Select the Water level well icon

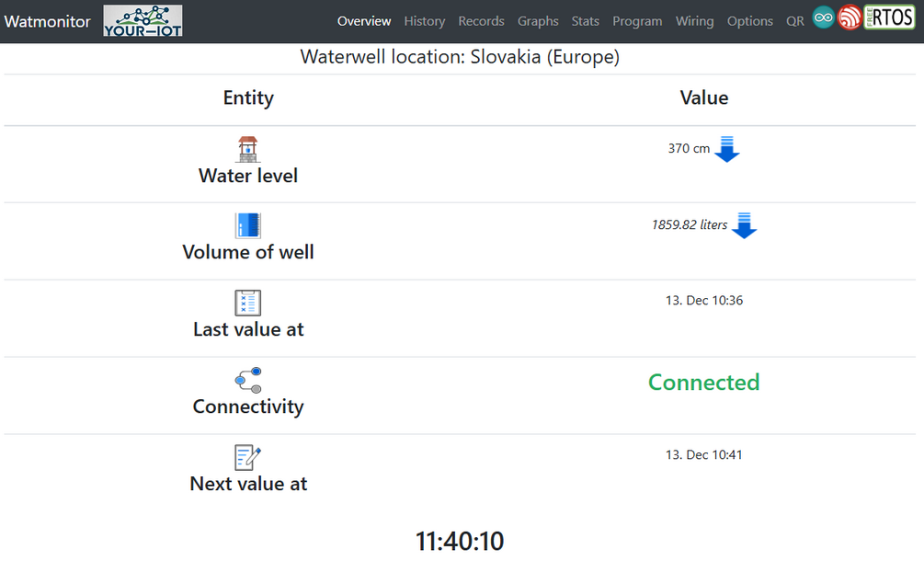[247, 147]
